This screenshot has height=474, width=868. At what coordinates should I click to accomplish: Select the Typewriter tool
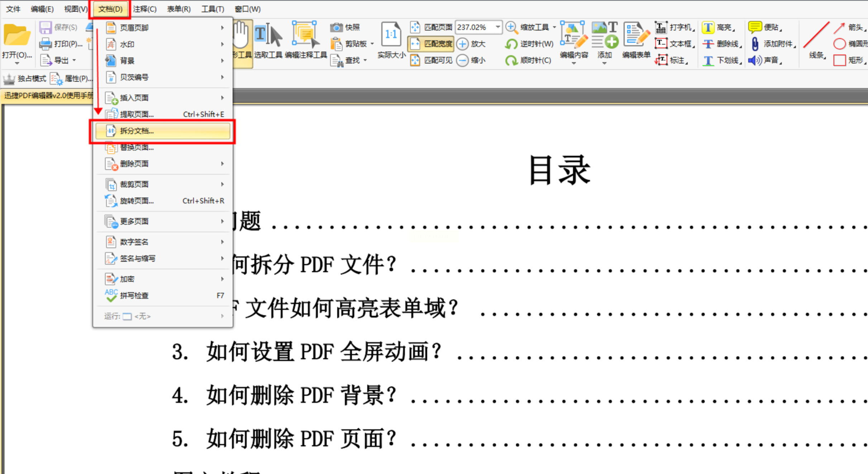click(661, 28)
